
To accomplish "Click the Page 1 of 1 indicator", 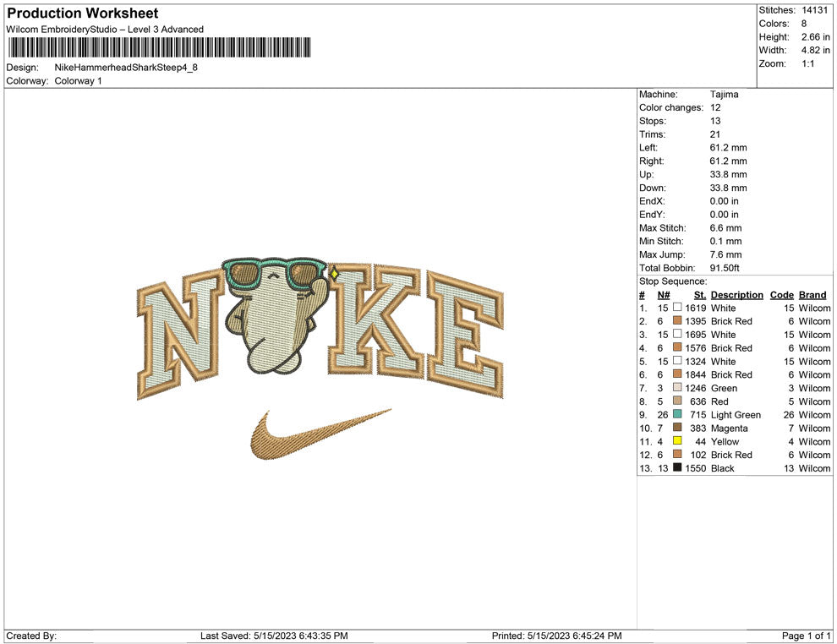I will [x=807, y=636].
